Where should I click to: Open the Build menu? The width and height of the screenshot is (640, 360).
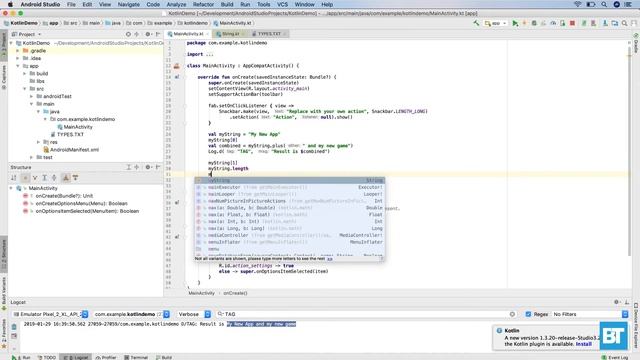(x=227, y=4)
